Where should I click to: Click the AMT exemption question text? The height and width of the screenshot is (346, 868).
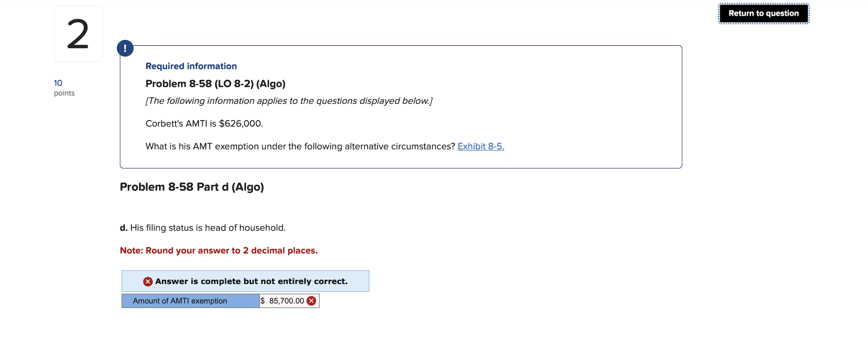pos(299,146)
